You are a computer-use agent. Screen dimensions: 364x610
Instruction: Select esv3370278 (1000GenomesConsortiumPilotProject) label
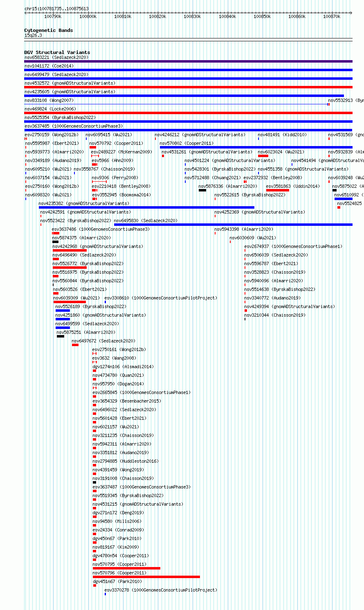click(x=161, y=590)
